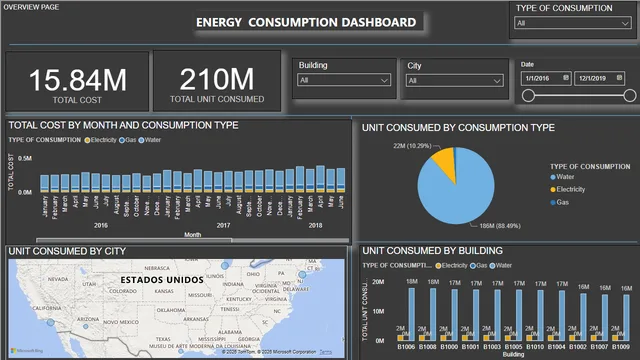Image resolution: width=640 pixels, height=360 pixels.
Task: Click the 2016 year label on axis
Action: coord(101,225)
